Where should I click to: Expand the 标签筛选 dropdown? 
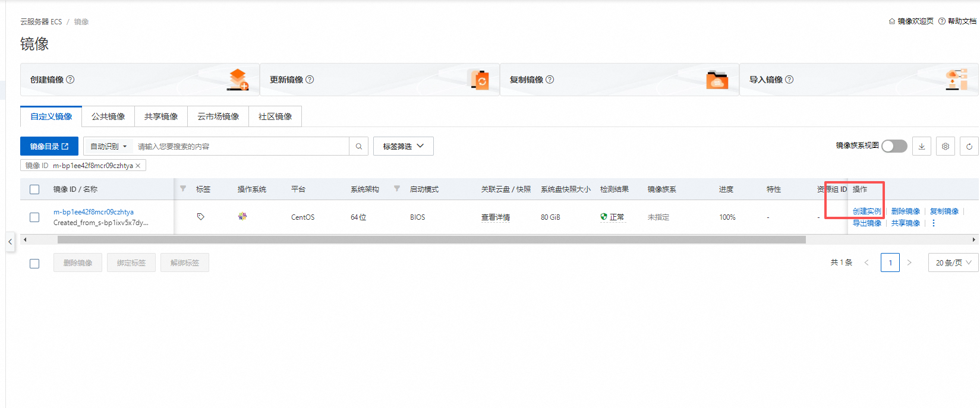403,146
